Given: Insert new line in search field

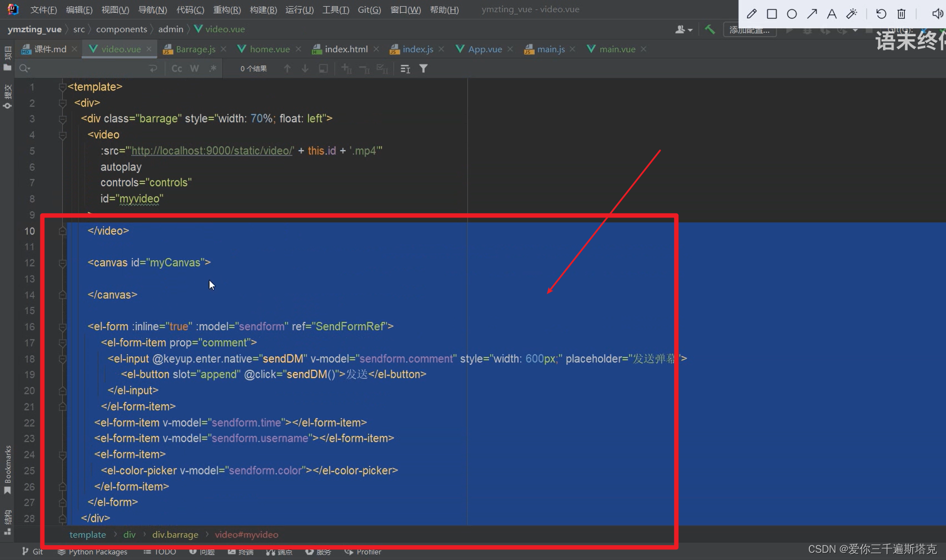Looking at the screenshot, I should [153, 68].
